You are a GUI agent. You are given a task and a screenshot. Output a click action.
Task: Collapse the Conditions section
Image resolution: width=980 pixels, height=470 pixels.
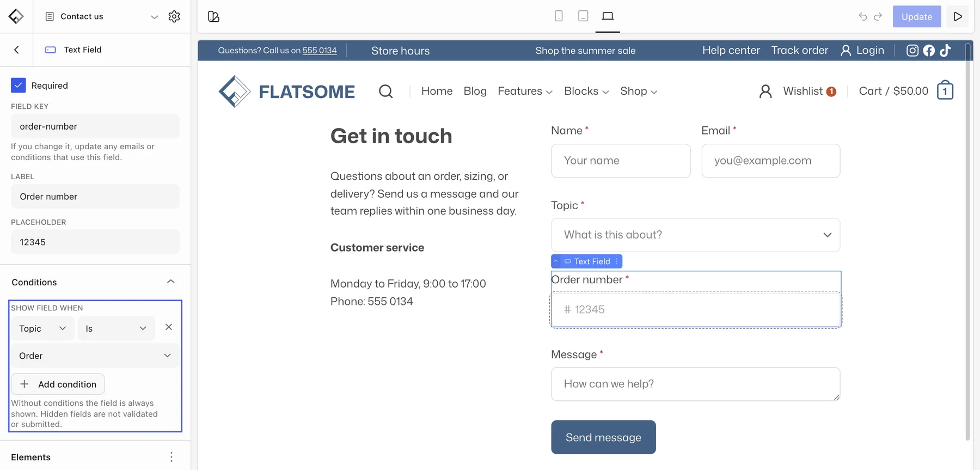tap(170, 282)
